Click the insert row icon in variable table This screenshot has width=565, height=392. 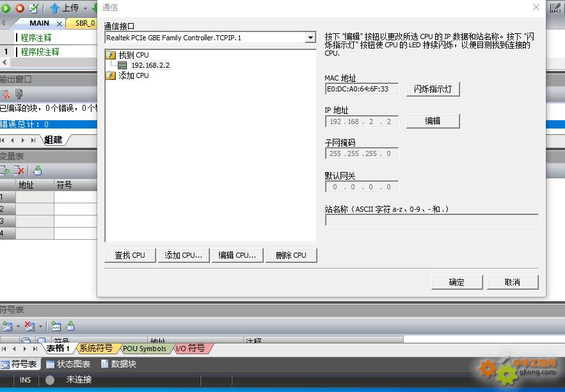(x=5, y=171)
